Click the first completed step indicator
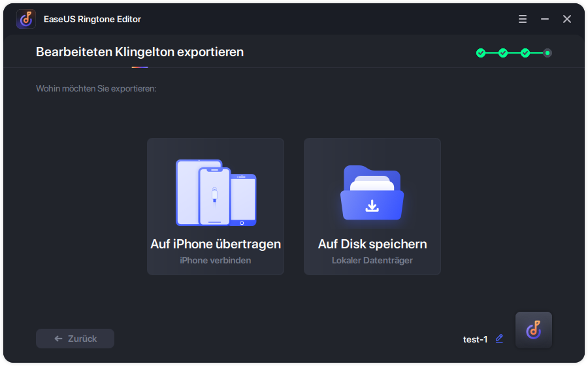 point(481,53)
